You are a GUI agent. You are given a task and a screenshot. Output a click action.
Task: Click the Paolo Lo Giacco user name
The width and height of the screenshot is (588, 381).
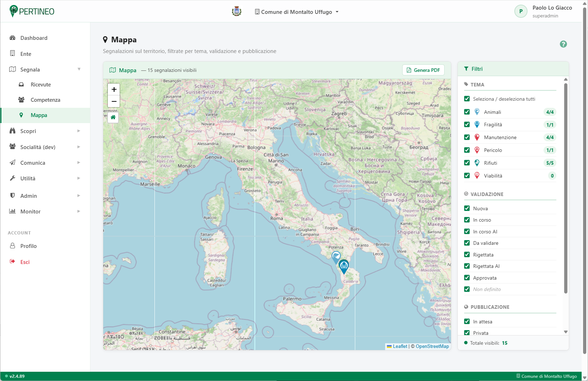click(x=552, y=8)
